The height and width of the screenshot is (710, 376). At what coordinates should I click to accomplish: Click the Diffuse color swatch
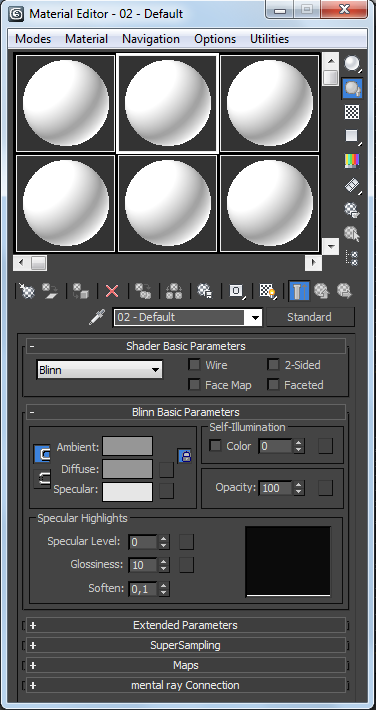[127, 469]
